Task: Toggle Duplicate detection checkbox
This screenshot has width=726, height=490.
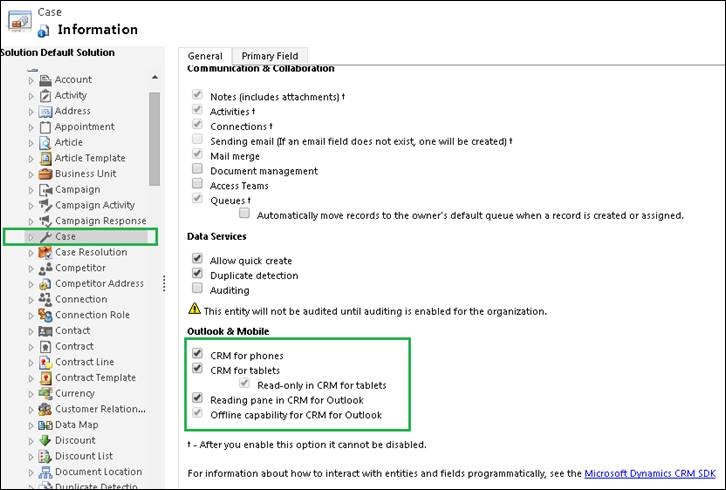Action: (198, 273)
